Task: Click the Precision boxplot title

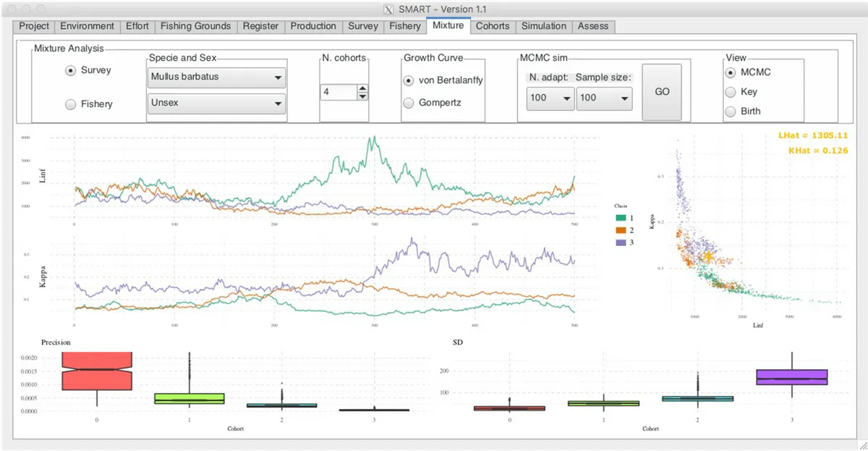Action: (x=56, y=342)
